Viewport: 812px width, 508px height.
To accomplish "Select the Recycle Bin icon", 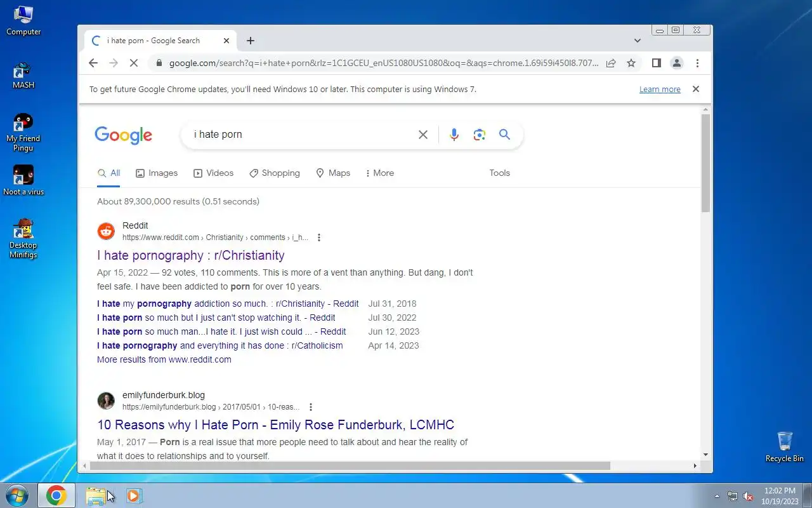I will [785, 446].
